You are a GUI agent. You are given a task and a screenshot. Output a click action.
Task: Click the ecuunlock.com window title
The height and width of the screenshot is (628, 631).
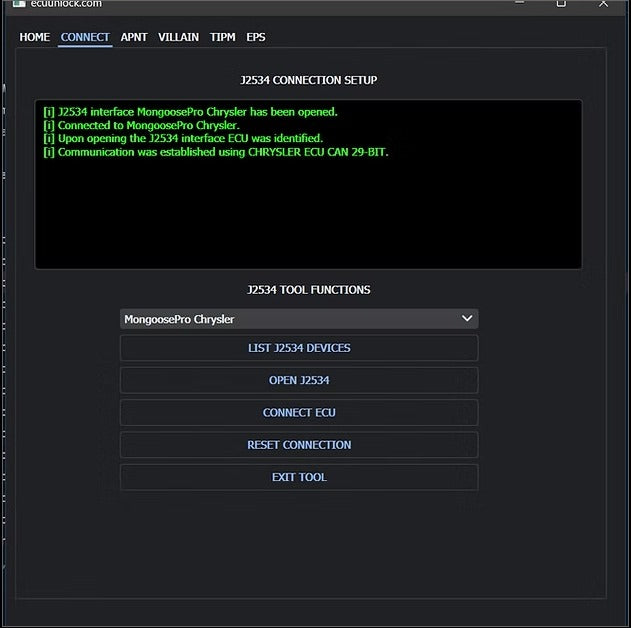[x=66, y=4]
